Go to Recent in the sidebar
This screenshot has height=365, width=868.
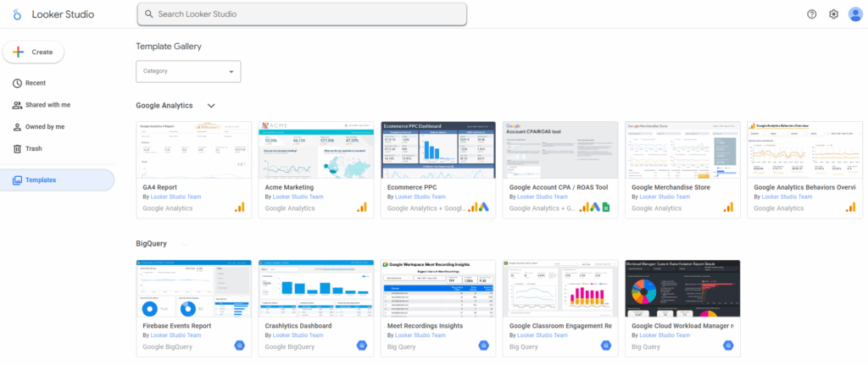pos(35,83)
